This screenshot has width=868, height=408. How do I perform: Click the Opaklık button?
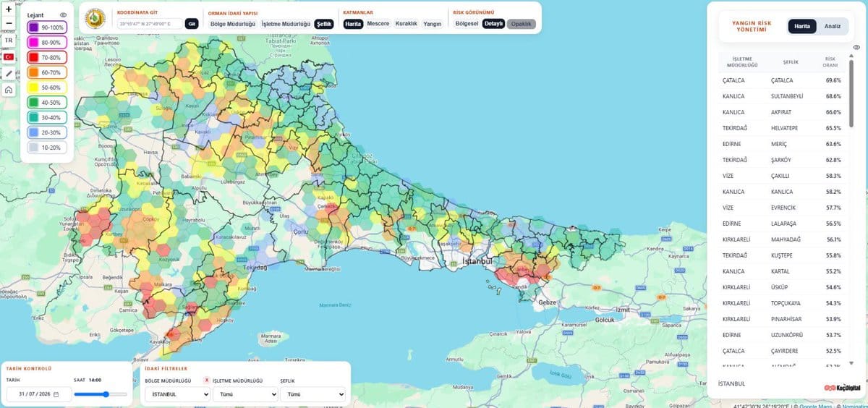(x=521, y=24)
